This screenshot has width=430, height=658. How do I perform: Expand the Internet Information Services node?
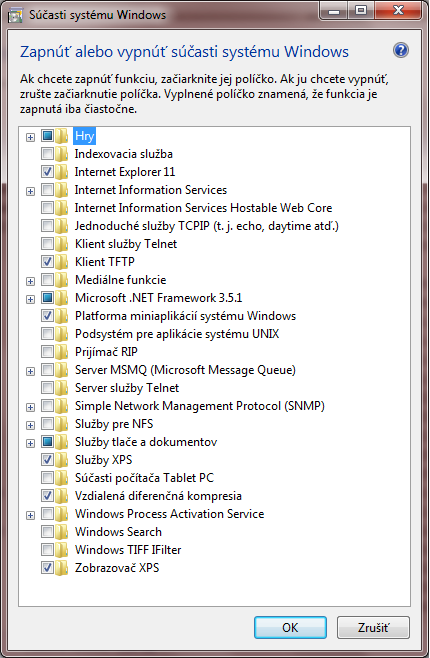tap(30, 191)
